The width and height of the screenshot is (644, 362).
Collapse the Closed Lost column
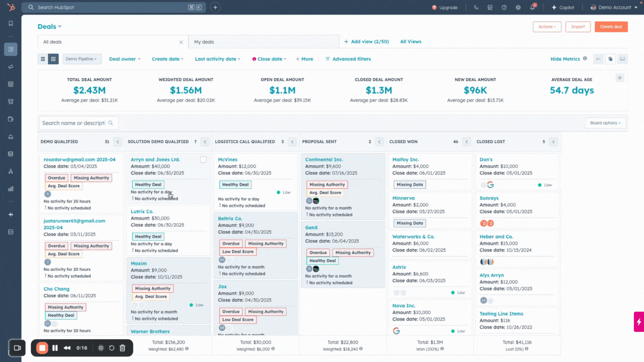click(x=553, y=142)
